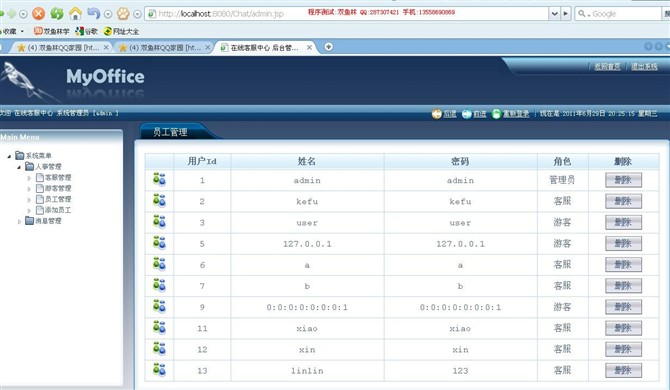This screenshot has width=670, height=390.
Task: Open dropdown next to undo icon
Action: (x=108, y=14)
